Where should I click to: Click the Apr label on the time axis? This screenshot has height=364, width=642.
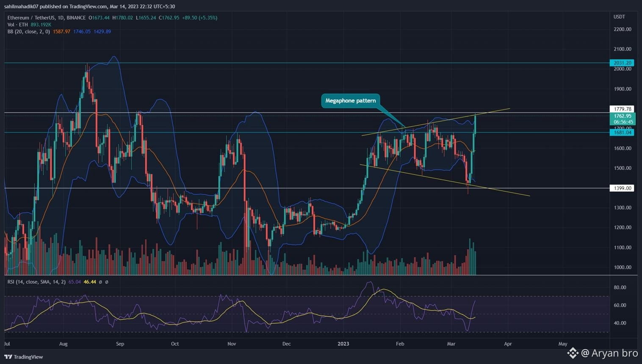pos(508,344)
